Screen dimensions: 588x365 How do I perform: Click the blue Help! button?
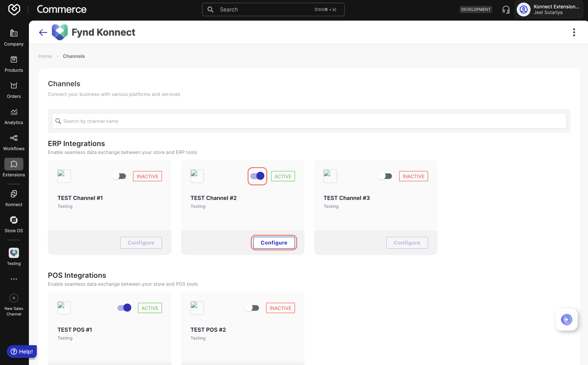click(x=22, y=352)
